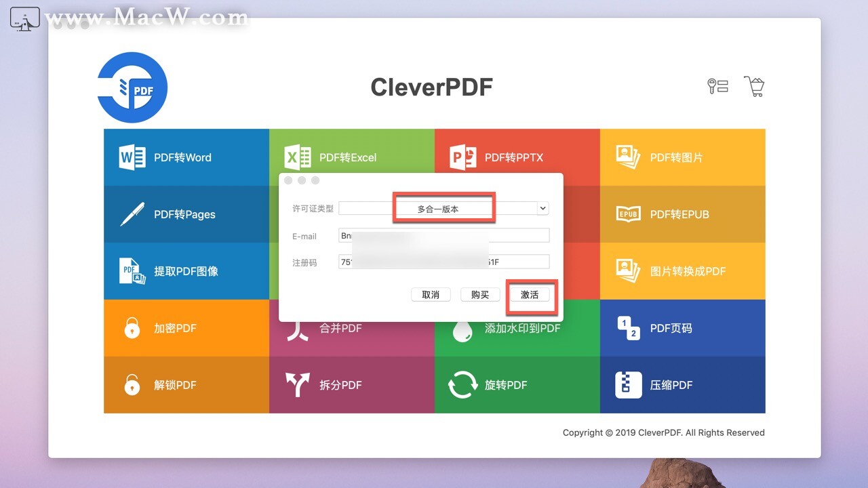The image size is (868, 488).
Task: Click the 激活 button
Action: coord(530,295)
